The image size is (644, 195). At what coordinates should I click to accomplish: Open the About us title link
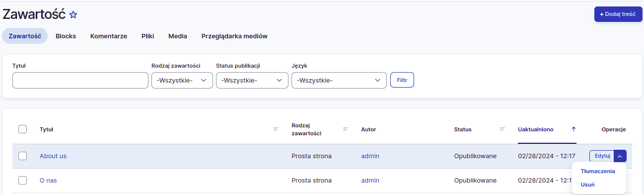tap(53, 156)
